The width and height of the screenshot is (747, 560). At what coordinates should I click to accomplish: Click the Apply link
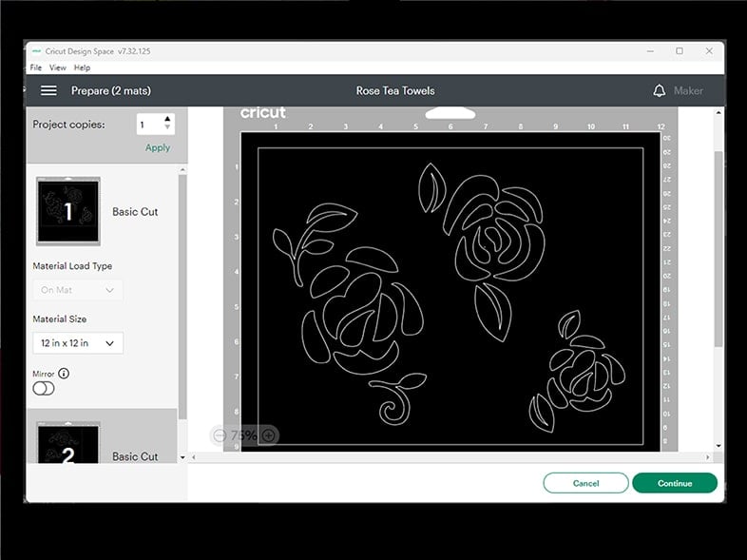(x=158, y=147)
